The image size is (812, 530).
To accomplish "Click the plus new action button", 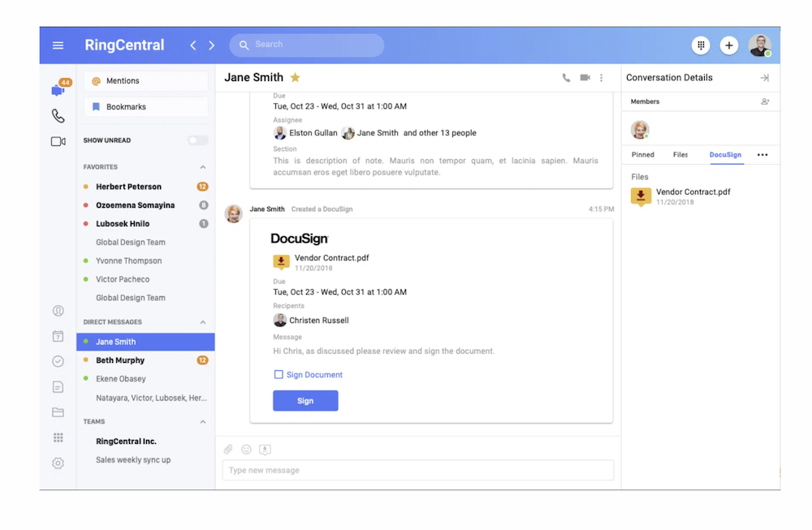I will 728,45.
